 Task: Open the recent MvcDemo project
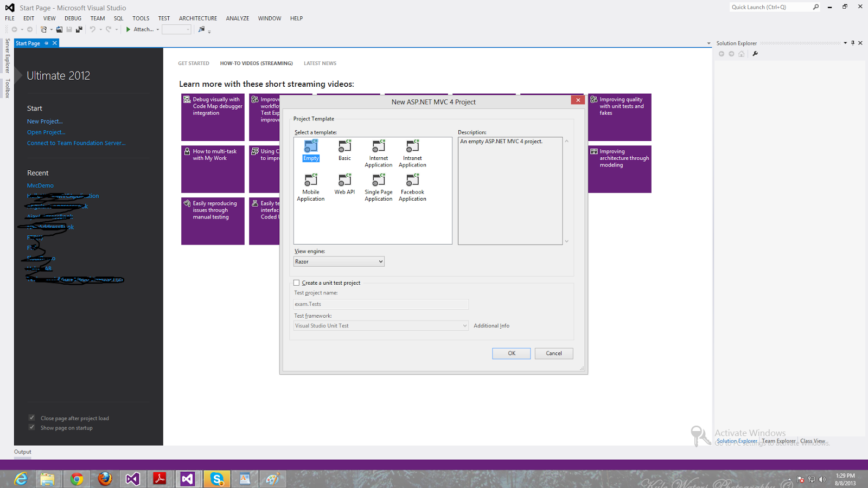[x=41, y=185]
